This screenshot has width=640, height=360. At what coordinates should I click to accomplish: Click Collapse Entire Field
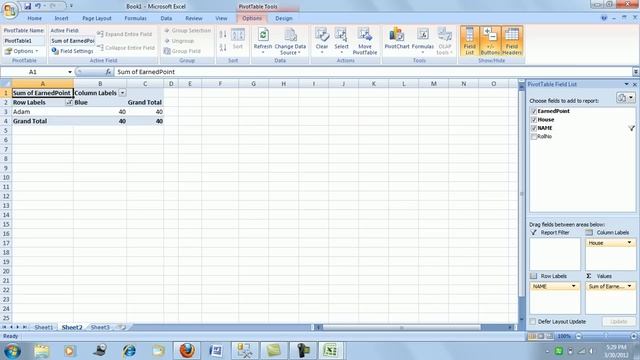pyautogui.click(x=126, y=48)
